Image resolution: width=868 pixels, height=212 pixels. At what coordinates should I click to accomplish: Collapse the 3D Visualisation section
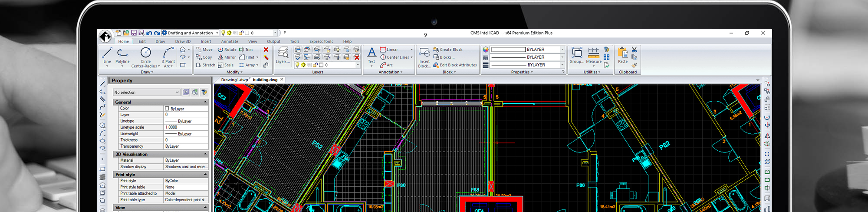[205, 154]
